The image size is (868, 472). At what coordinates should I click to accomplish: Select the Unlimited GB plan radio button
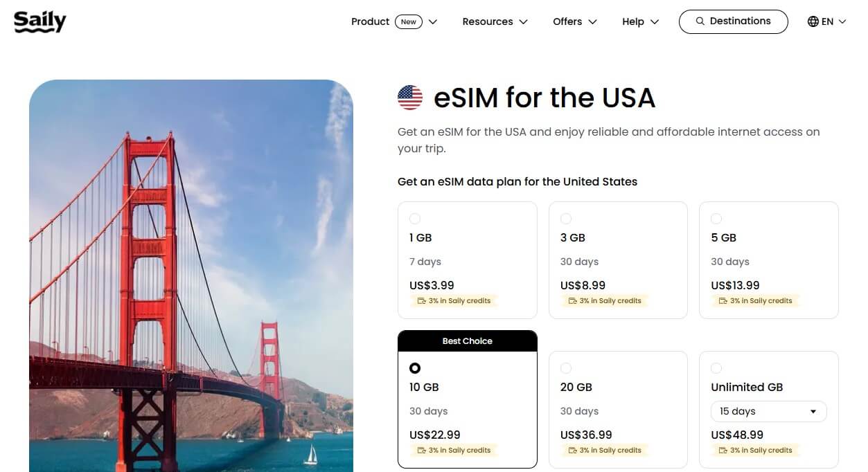716,367
